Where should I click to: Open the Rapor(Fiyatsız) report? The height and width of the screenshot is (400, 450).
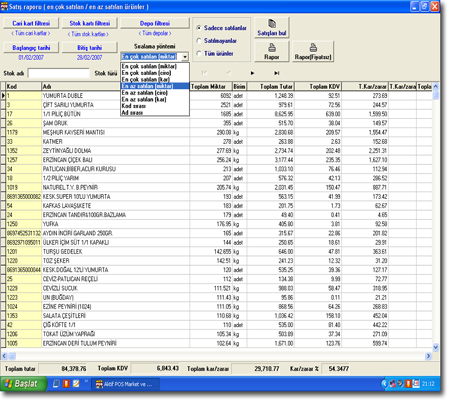coord(313,51)
